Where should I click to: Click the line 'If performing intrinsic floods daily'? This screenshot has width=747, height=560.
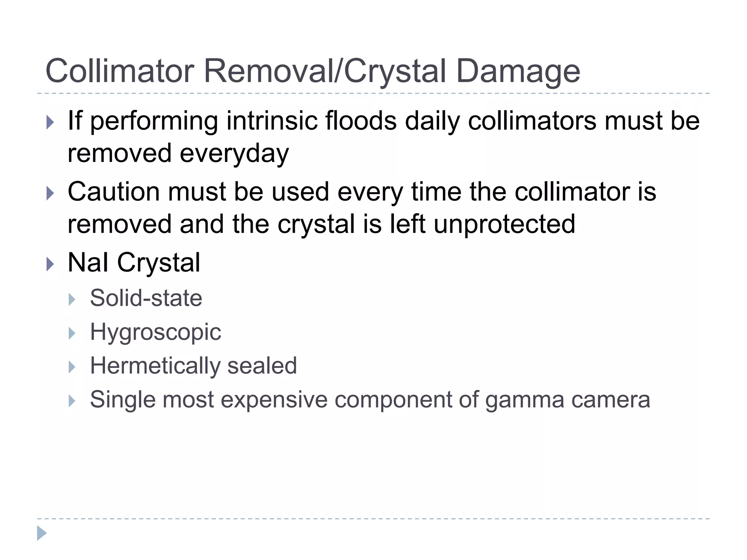click(x=383, y=121)
